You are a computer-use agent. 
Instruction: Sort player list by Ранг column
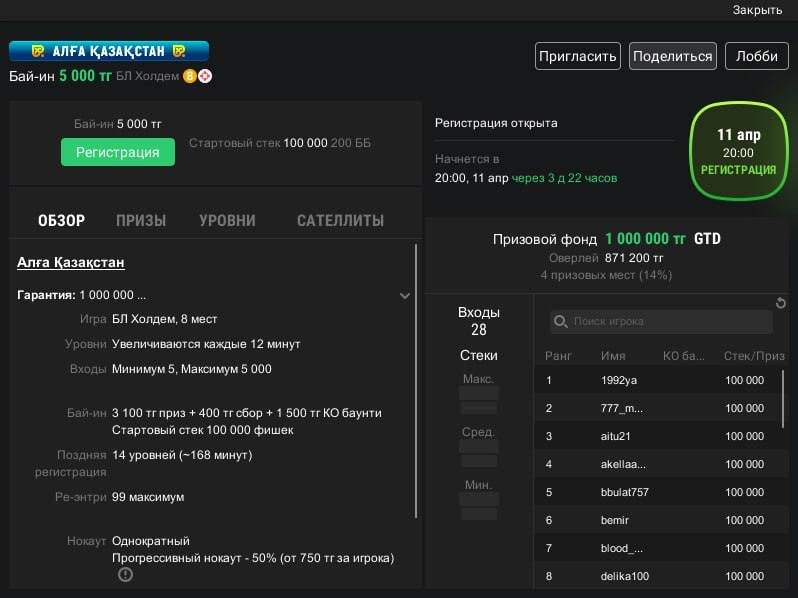tap(558, 355)
